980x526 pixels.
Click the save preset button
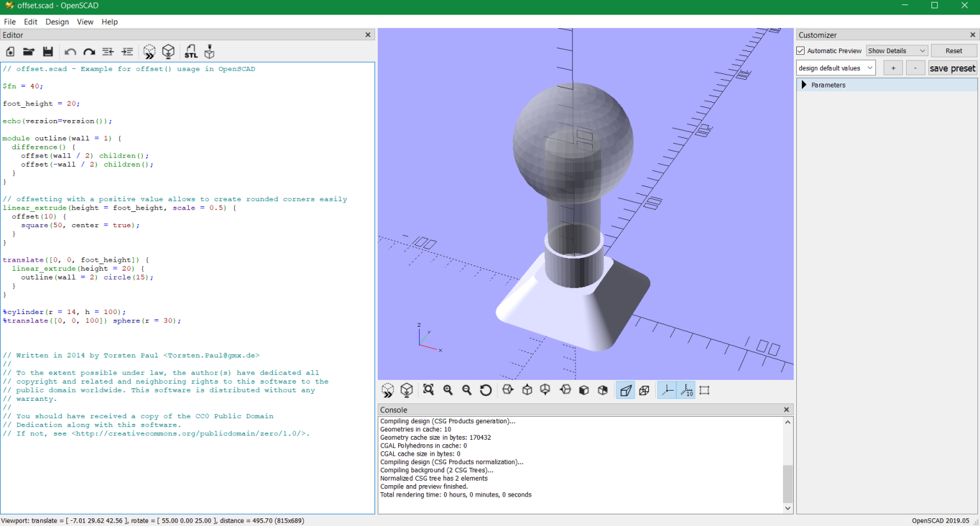[953, 68]
